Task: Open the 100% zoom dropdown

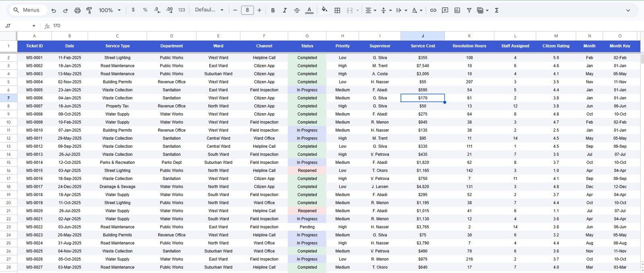Action: 110,10
